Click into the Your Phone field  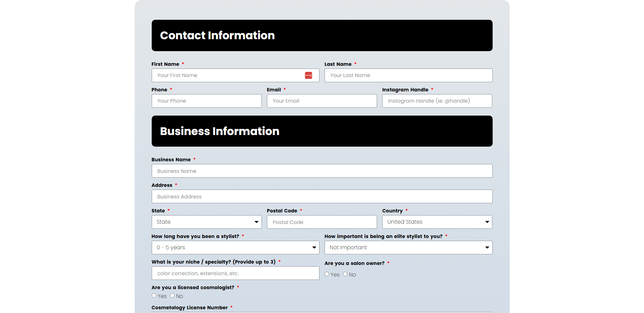[207, 101]
